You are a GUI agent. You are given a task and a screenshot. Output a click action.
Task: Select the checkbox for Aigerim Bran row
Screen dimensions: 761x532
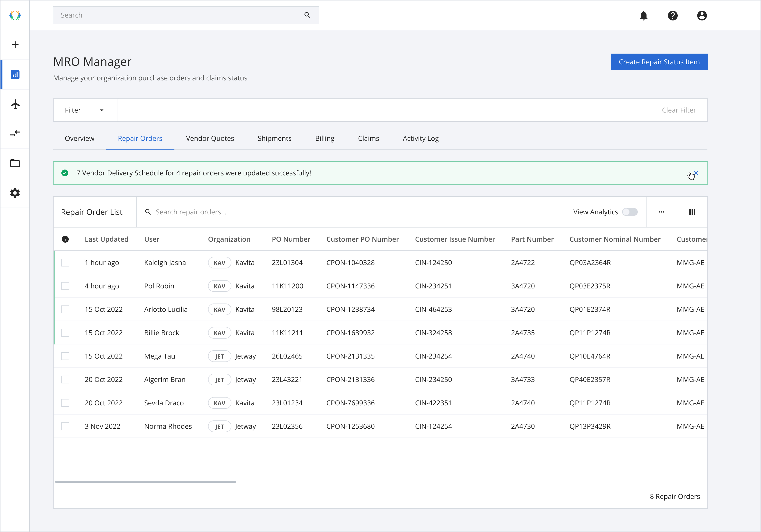coord(65,380)
